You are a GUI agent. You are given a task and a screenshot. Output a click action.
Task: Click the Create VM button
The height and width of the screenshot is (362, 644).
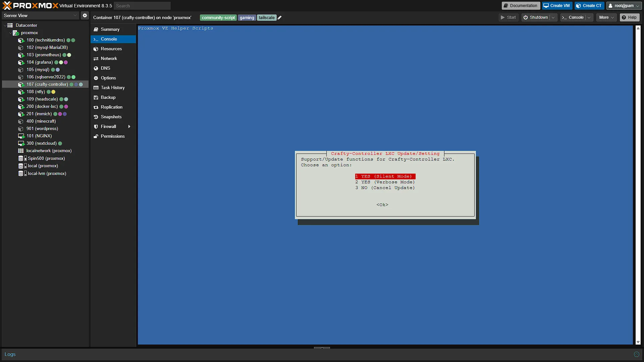tap(557, 6)
